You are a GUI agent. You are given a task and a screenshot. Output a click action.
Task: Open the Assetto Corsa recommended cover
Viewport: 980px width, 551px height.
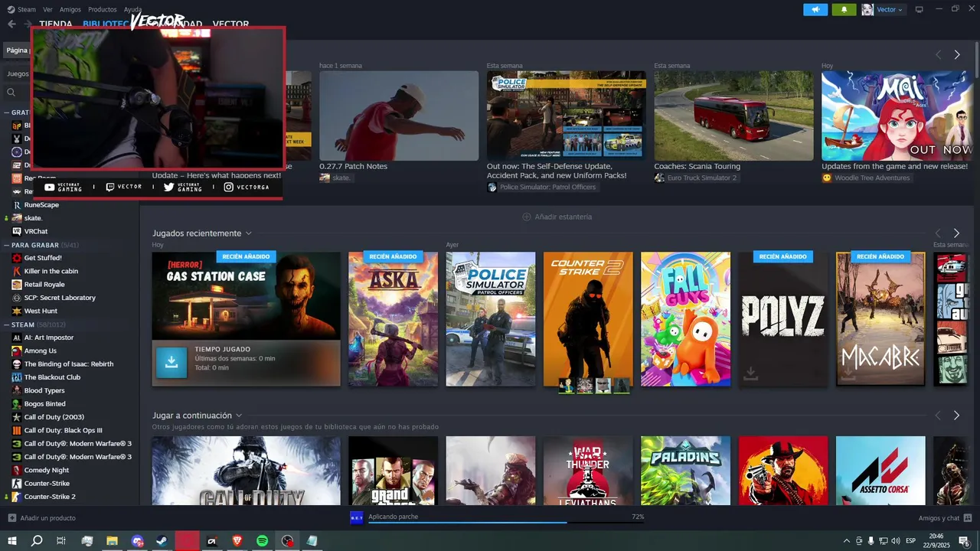(x=880, y=471)
